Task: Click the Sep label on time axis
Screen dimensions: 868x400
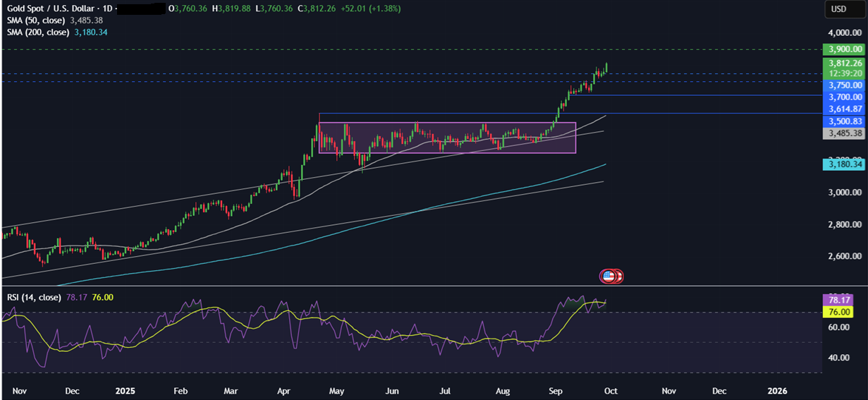Action: pyautogui.click(x=556, y=390)
